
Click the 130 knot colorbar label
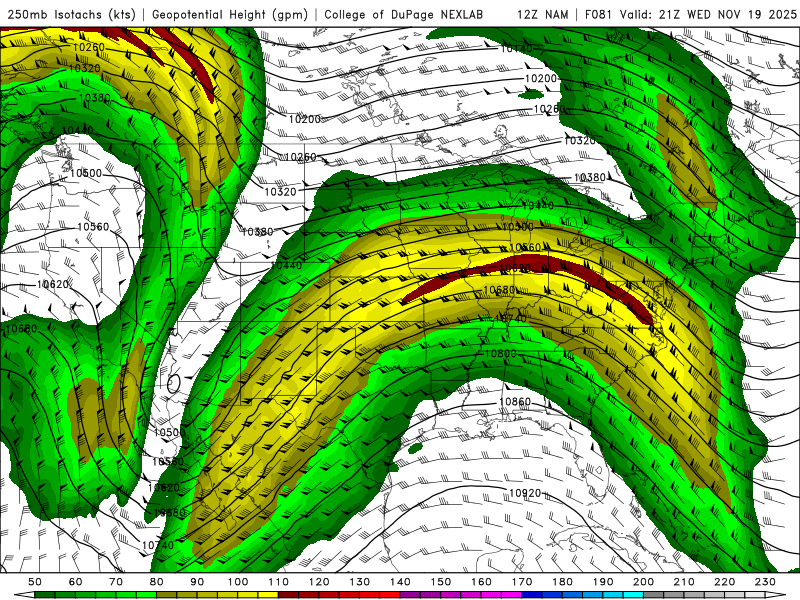click(x=360, y=582)
